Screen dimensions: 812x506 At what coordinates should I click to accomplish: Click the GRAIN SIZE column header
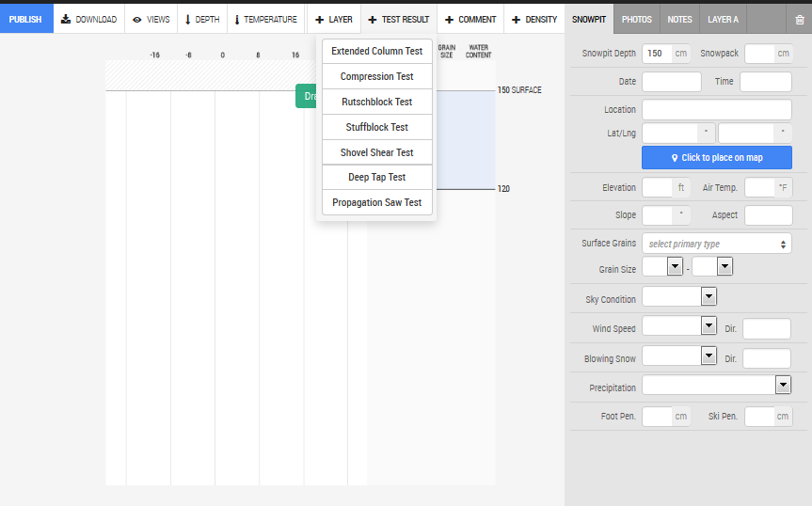click(446, 51)
